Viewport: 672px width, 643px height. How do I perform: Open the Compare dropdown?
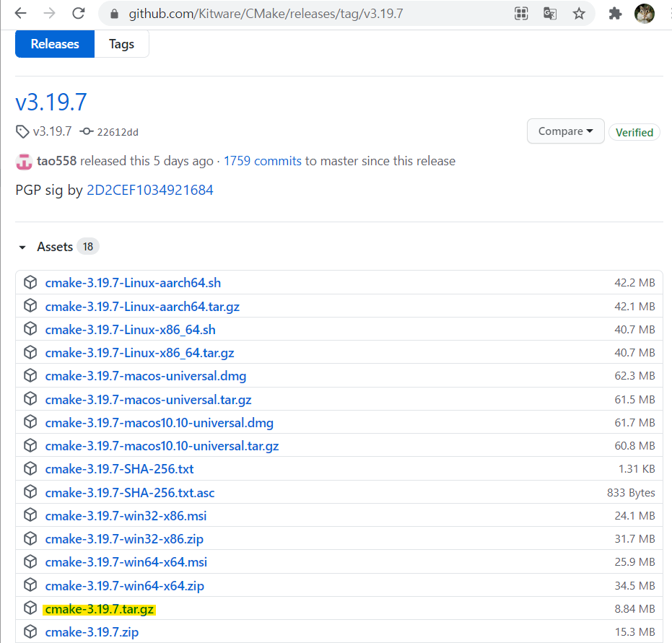click(x=565, y=131)
